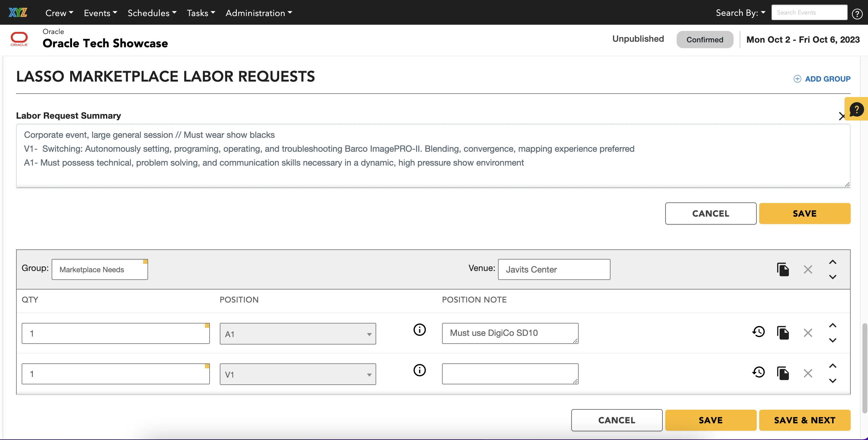This screenshot has height=440, width=868.
Task: Open the V1 position dropdown
Action: (x=298, y=374)
